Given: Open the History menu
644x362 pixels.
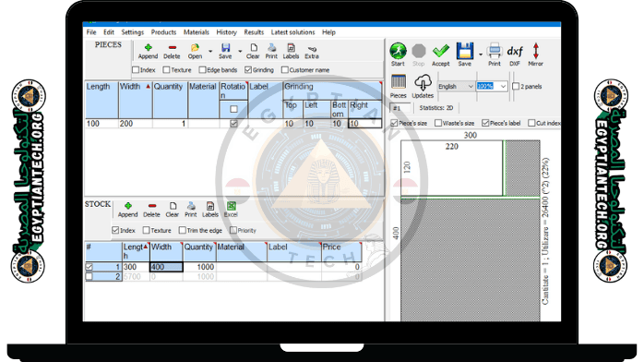Looking at the screenshot, I should point(227,32).
